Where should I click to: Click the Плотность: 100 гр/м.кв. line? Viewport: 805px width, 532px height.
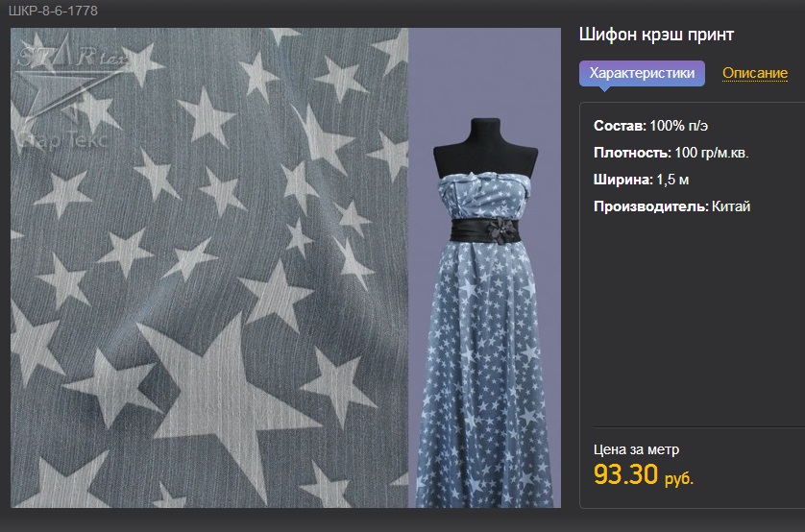671,153
